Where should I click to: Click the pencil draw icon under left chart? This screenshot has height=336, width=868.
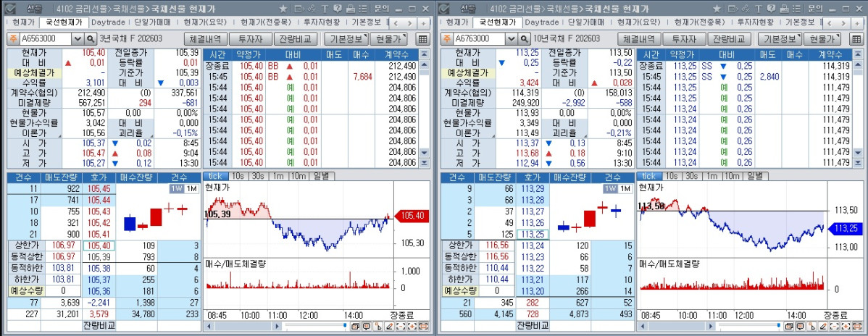389,327
